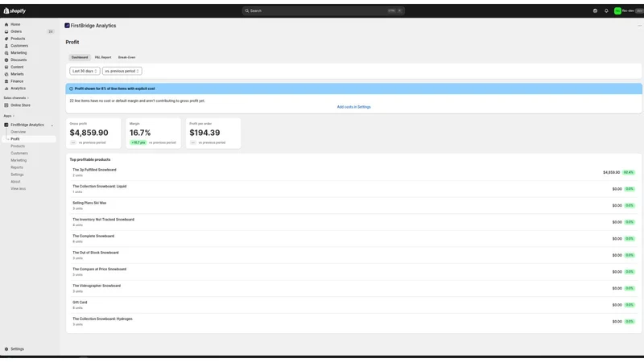Select The 3p Fulfilled Snowboard row

353,172
